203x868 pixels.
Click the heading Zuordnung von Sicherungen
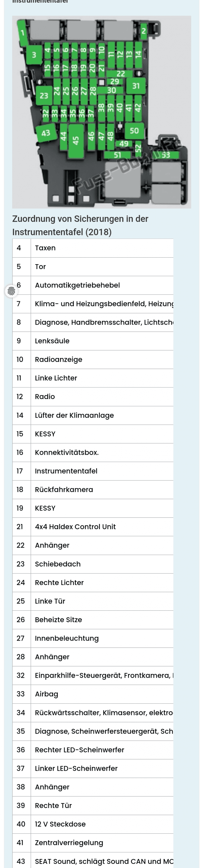(80, 225)
